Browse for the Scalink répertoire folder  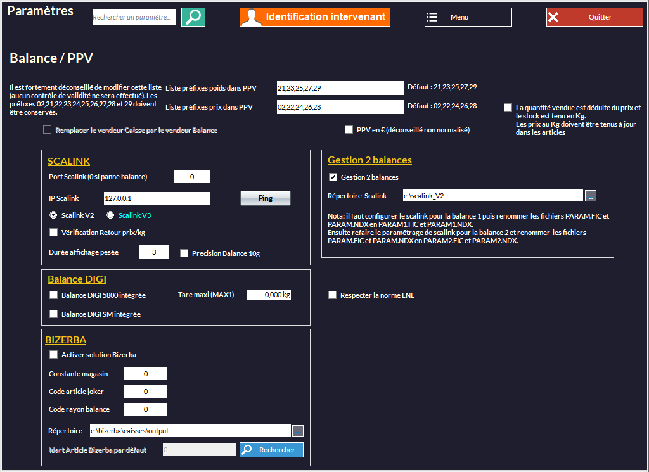pos(591,196)
